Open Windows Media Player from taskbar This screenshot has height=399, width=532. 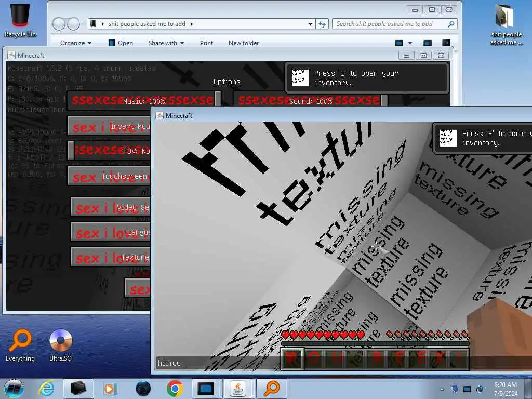[110, 389]
